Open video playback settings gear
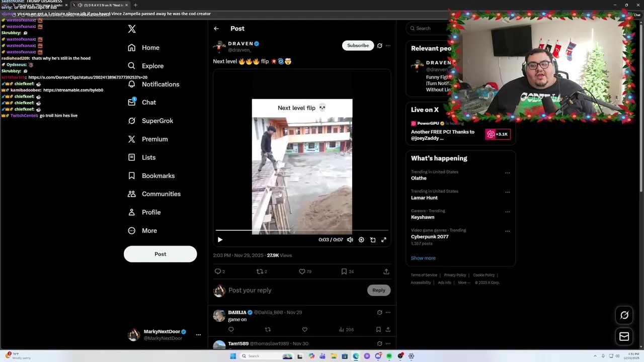644x362 pixels. pyautogui.click(x=361, y=240)
